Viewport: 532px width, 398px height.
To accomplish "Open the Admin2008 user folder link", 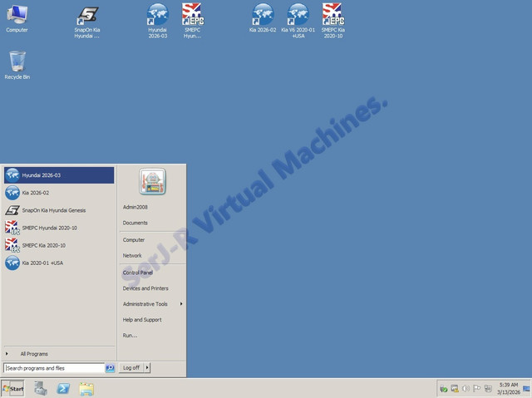I will pos(135,207).
